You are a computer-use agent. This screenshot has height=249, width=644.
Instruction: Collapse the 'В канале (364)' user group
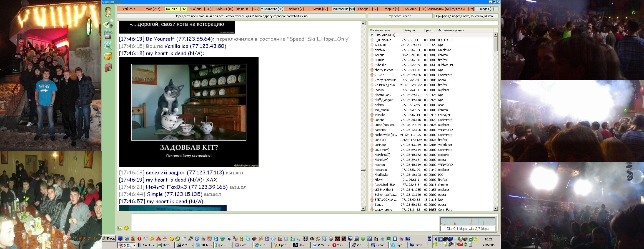tap(372, 35)
